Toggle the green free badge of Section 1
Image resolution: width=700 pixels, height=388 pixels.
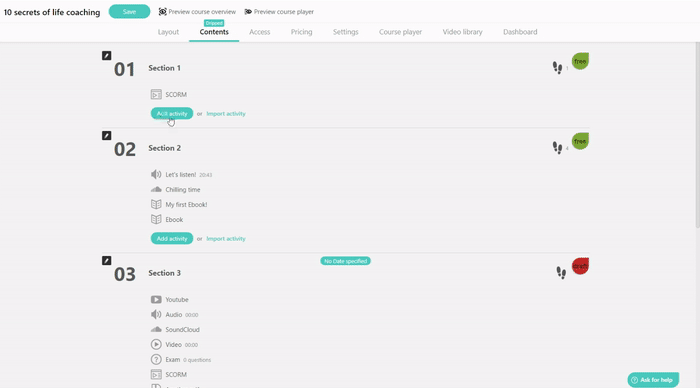580,61
